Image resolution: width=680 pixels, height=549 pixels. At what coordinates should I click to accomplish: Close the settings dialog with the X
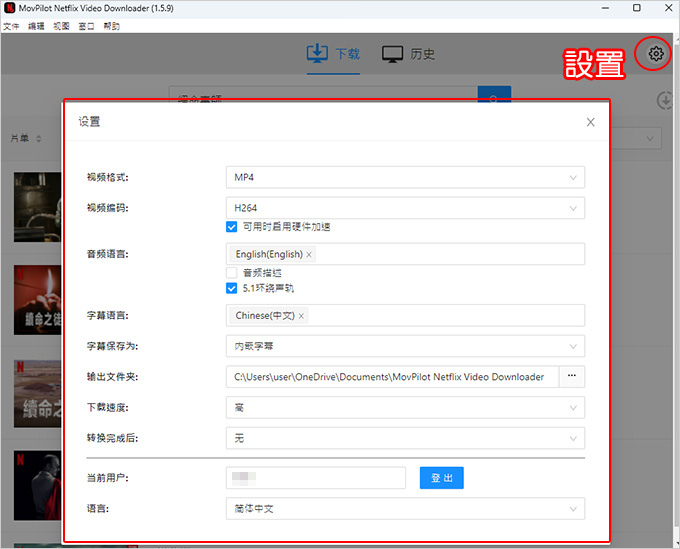coord(590,122)
